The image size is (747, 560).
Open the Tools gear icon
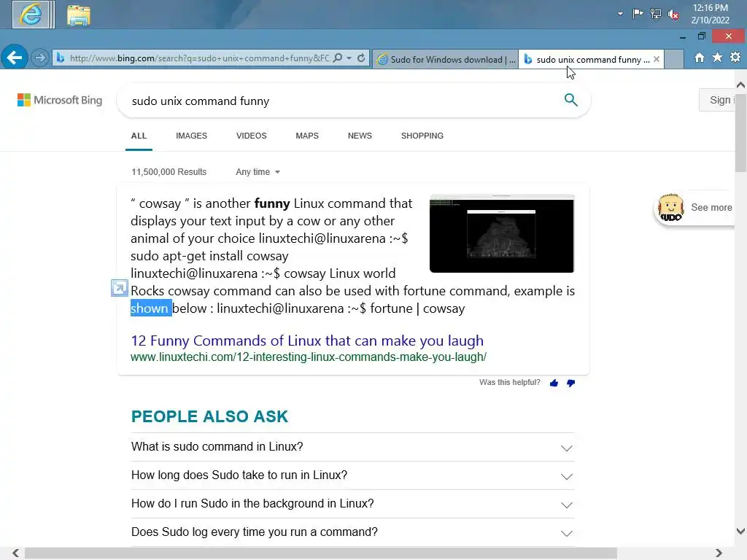click(735, 58)
